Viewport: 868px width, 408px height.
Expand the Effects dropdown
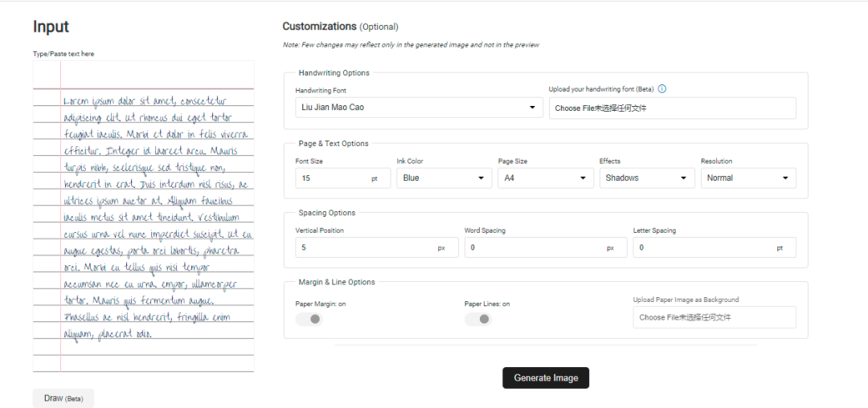point(646,178)
